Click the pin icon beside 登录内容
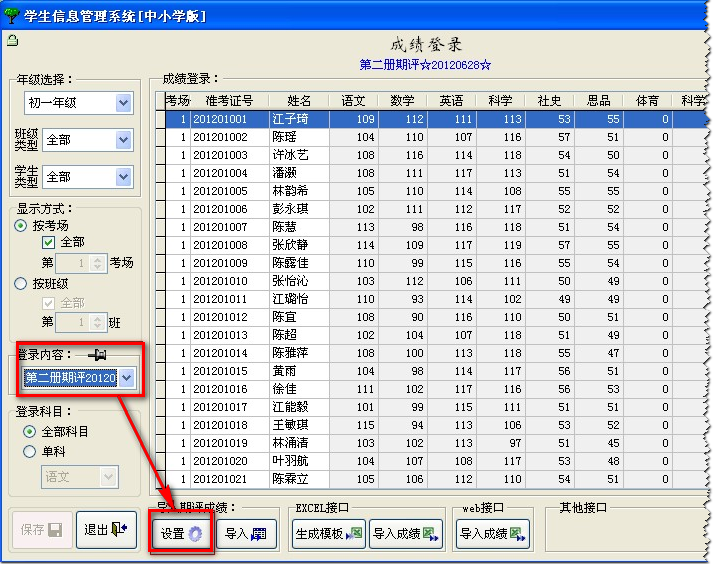The image size is (720, 564). coord(97,355)
